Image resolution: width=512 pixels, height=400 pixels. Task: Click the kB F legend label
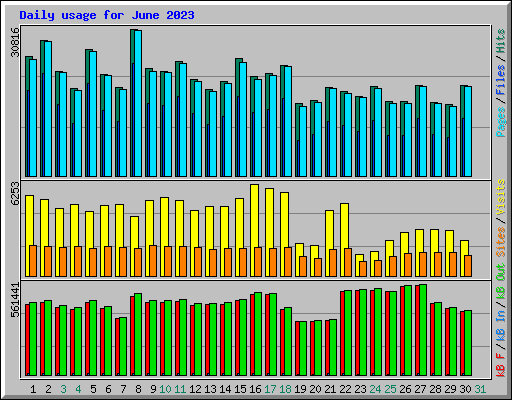[501, 365]
